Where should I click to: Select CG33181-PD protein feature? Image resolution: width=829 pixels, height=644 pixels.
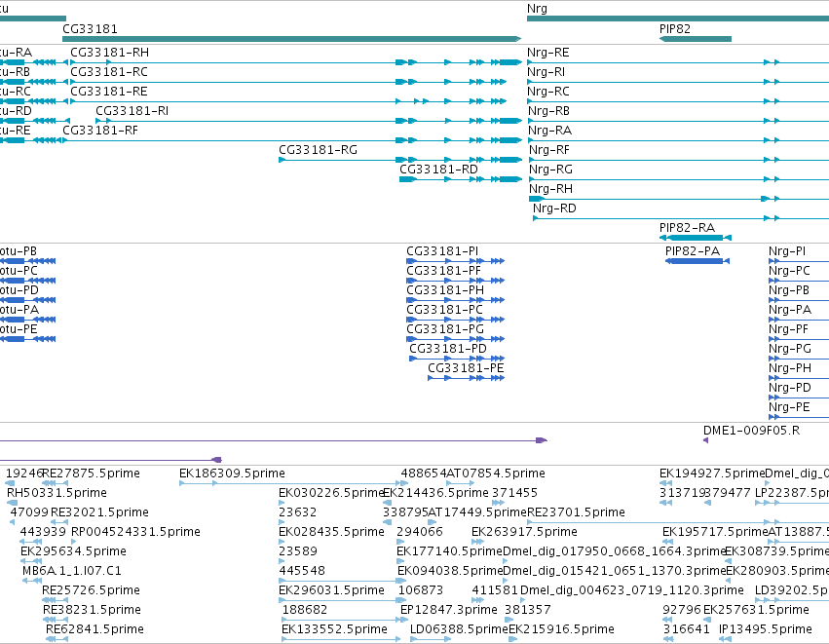pos(457,359)
